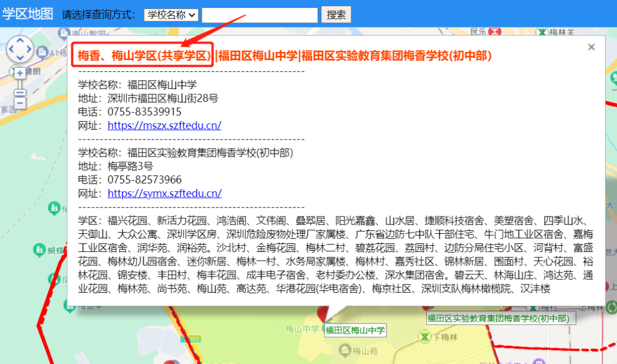Image resolution: width=617 pixels, height=364 pixels.
Task: Click the zoom slider handle on map
Action: pyautogui.click(x=20, y=93)
